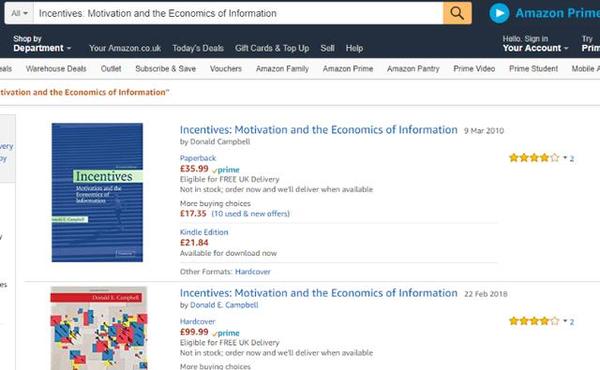Screen dimensions: 600x370
Task: Click the second book's four-star rating
Action: 534,321
